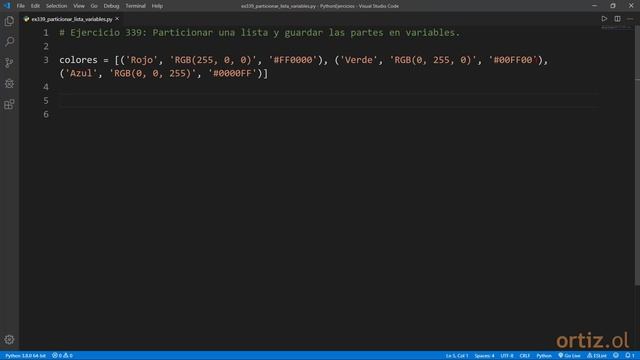Viewport: 640px width, 360px height.
Task: Change end of line sequence CRLF
Action: pos(524,356)
